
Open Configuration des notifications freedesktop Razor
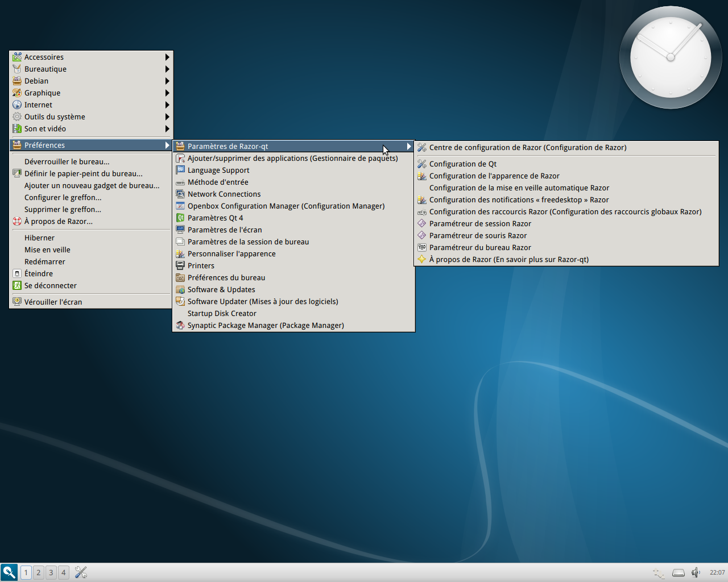tap(566, 199)
